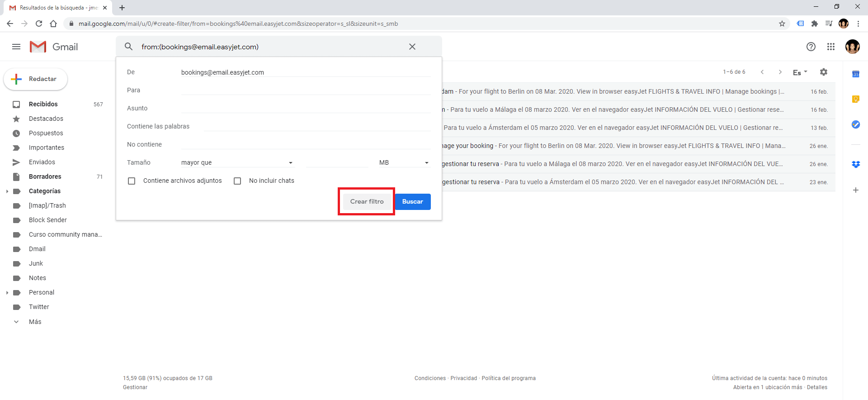The height and width of the screenshot is (400, 868).
Task: Open the media control icon in Chrome toolbar
Action: tap(829, 24)
